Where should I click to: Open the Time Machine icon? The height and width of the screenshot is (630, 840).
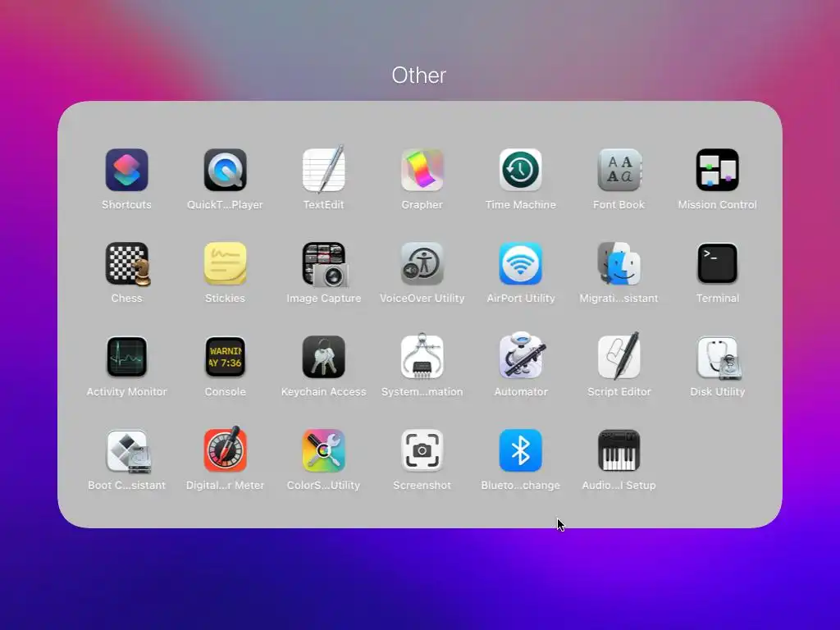click(x=521, y=170)
